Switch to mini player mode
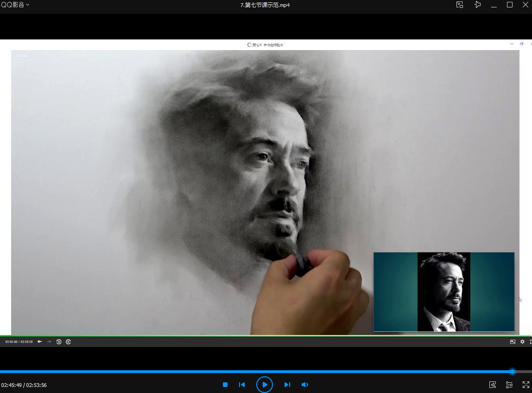 point(459,5)
